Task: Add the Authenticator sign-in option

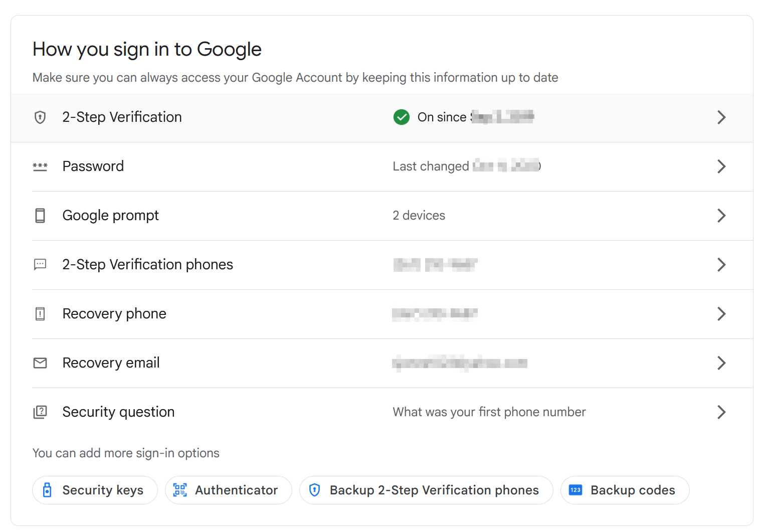Action: pos(229,490)
